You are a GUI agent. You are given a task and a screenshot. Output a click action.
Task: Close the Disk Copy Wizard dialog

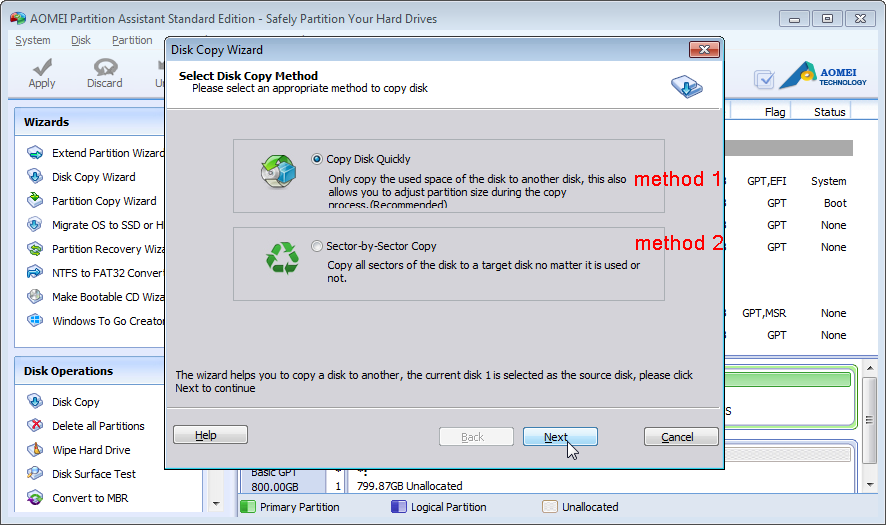[x=704, y=50]
